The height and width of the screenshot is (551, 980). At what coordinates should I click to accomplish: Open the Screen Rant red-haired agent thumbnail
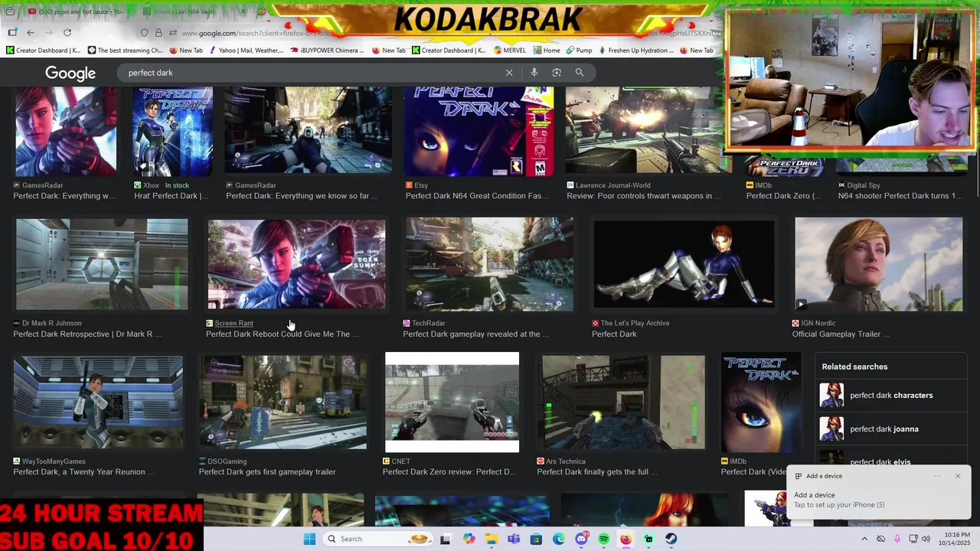point(296,265)
